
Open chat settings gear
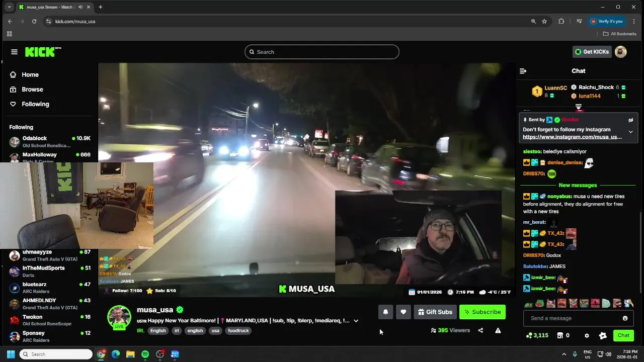tap(587, 335)
